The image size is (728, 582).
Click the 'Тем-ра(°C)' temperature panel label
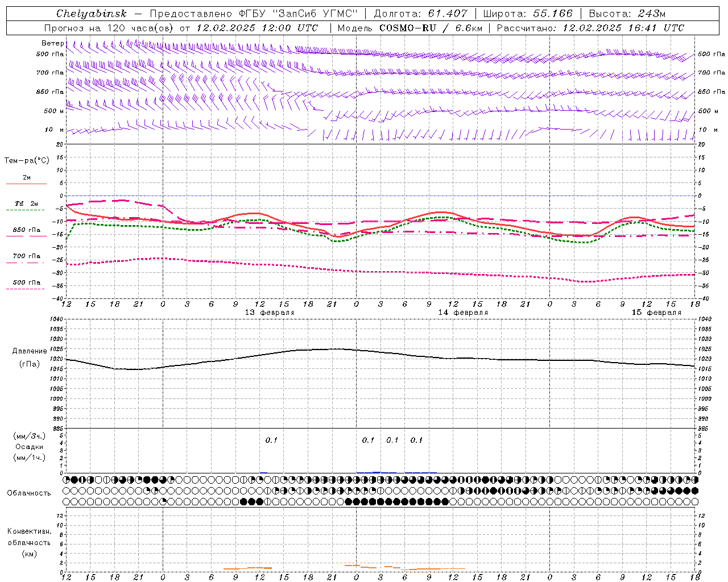[27, 161]
